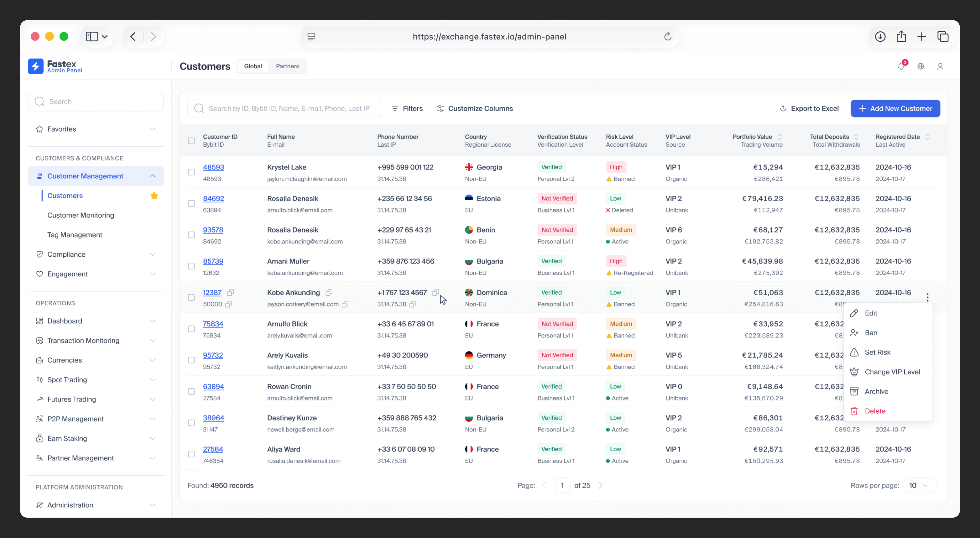Copy Customer ID 12387 with copy icon
Screen dimensions: 980x538
coord(230,293)
